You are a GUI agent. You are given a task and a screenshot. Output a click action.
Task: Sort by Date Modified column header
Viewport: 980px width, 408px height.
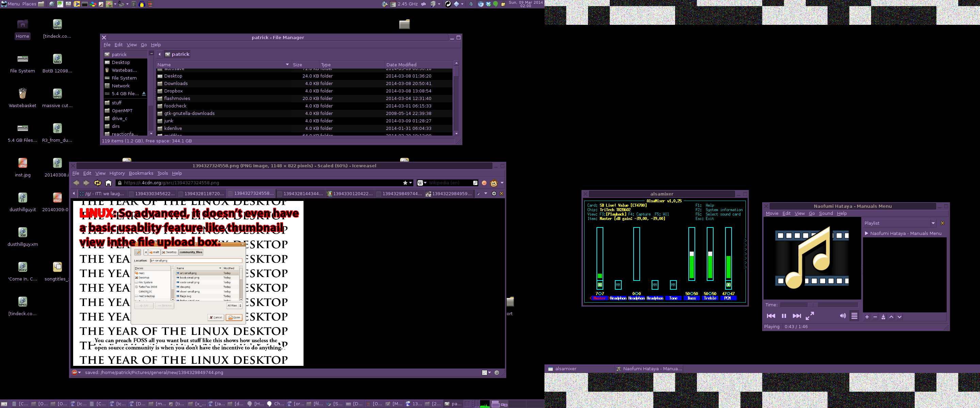coord(418,65)
